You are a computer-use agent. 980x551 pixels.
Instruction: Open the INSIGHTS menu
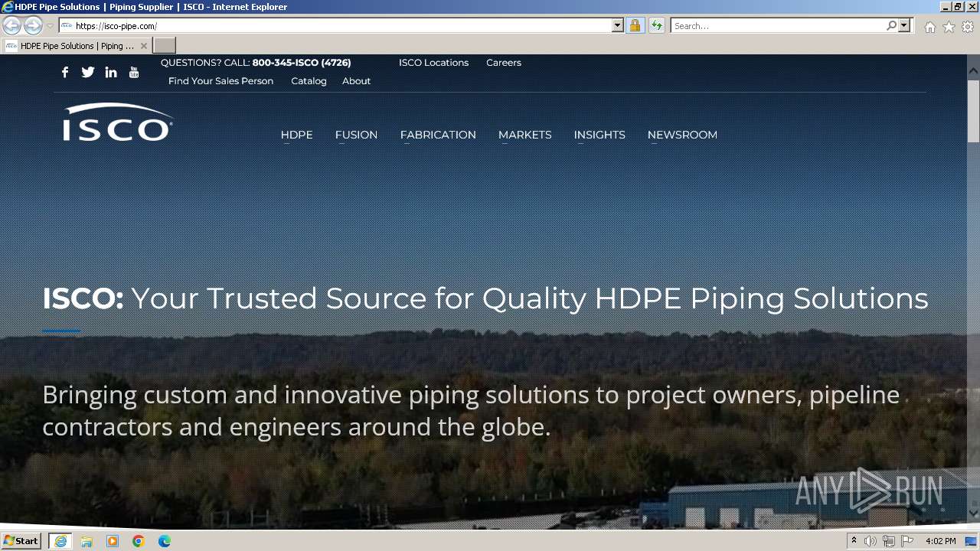pyautogui.click(x=599, y=135)
